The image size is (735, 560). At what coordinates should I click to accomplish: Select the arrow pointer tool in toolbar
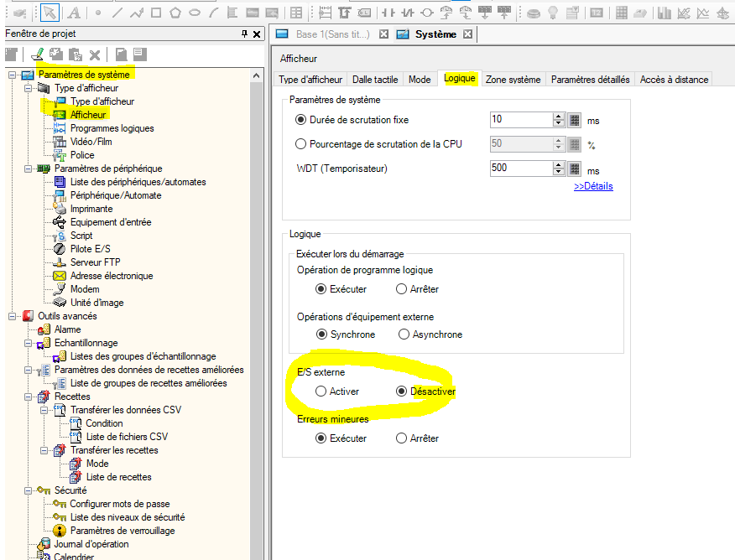coord(50,12)
